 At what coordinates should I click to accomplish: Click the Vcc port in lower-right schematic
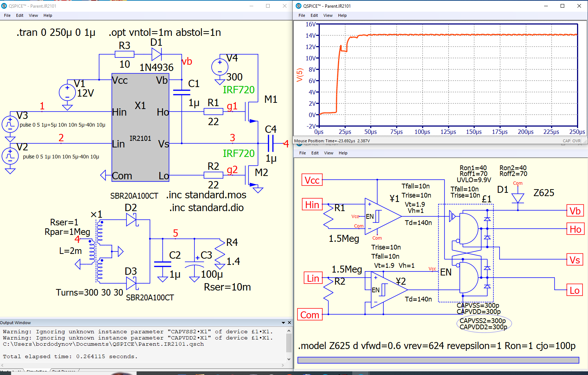(312, 180)
